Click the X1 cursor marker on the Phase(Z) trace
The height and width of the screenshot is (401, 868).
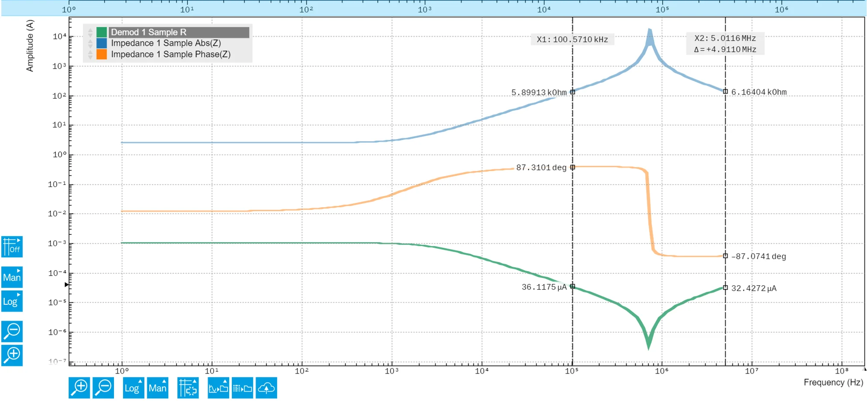click(573, 167)
